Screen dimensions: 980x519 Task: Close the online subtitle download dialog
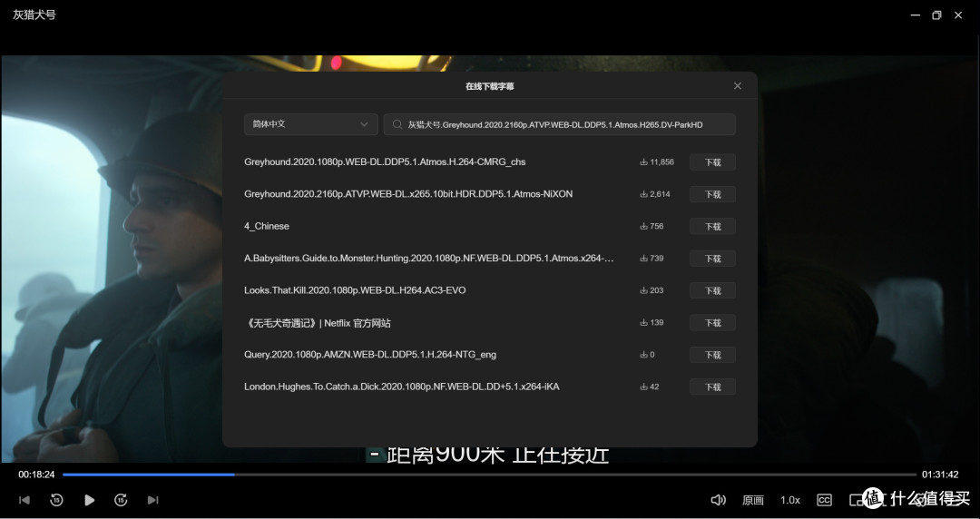click(x=738, y=85)
